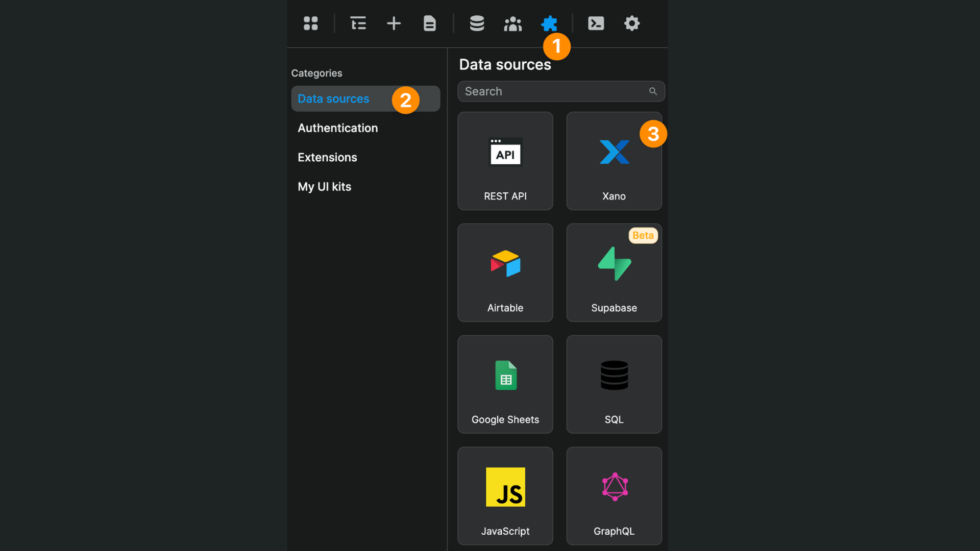Image resolution: width=980 pixels, height=551 pixels.
Task: Open My UI kits
Action: point(324,187)
